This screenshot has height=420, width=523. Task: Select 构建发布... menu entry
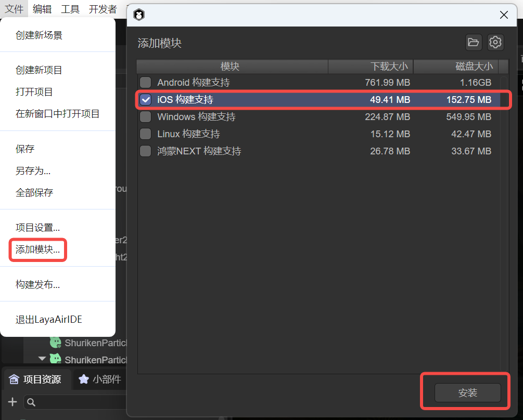click(37, 284)
